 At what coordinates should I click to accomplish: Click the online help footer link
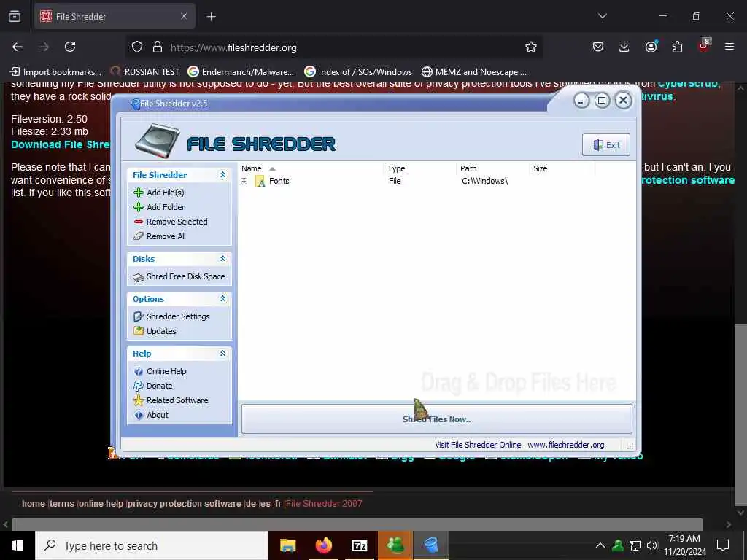tap(101, 504)
